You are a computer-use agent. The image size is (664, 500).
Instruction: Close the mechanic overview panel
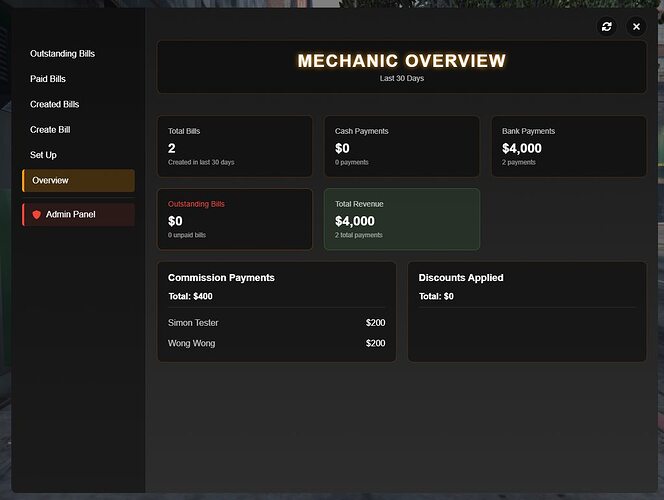[x=636, y=27]
